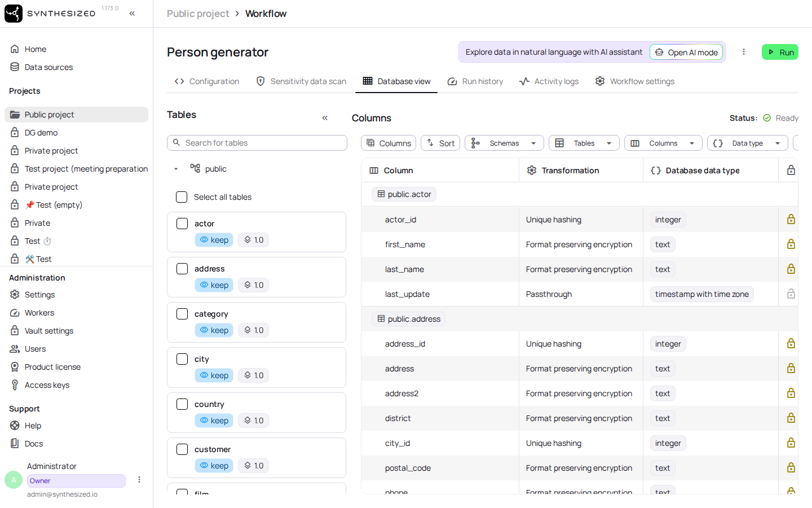Check the address table checkbox
The image size is (812, 508).
point(182,269)
